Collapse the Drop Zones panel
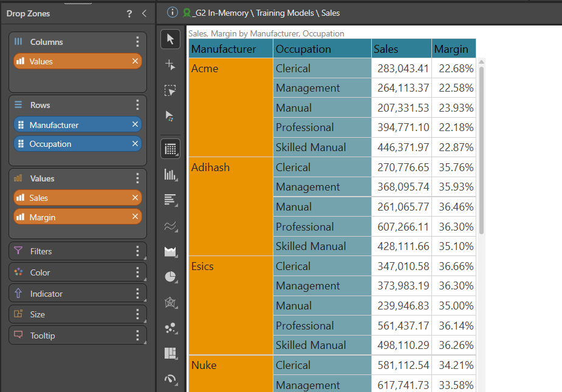The height and width of the screenshot is (392, 562). 144,13
